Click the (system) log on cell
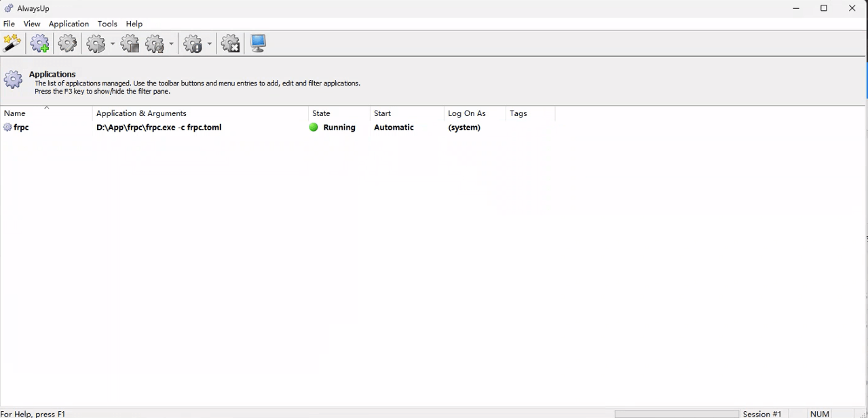The width and height of the screenshot is (868, 418). (464, 128)
